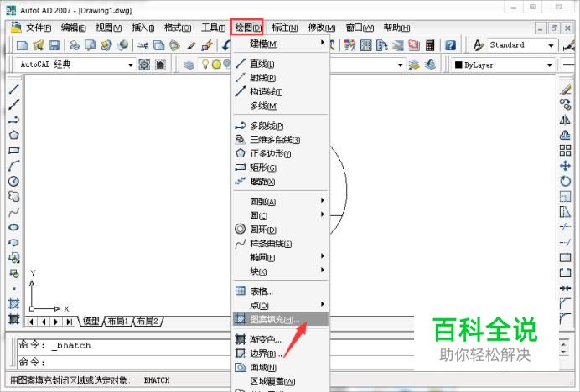Choose 渐变色... from the draw menu
Image resolution: width=580 pixels, height=392 pixels.
pos(281,339)
